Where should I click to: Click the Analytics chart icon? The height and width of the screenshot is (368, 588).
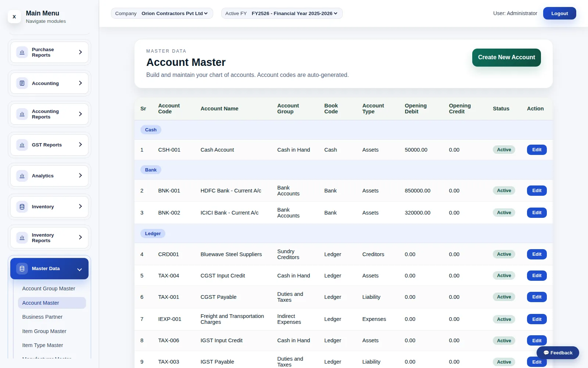(22, 176)
